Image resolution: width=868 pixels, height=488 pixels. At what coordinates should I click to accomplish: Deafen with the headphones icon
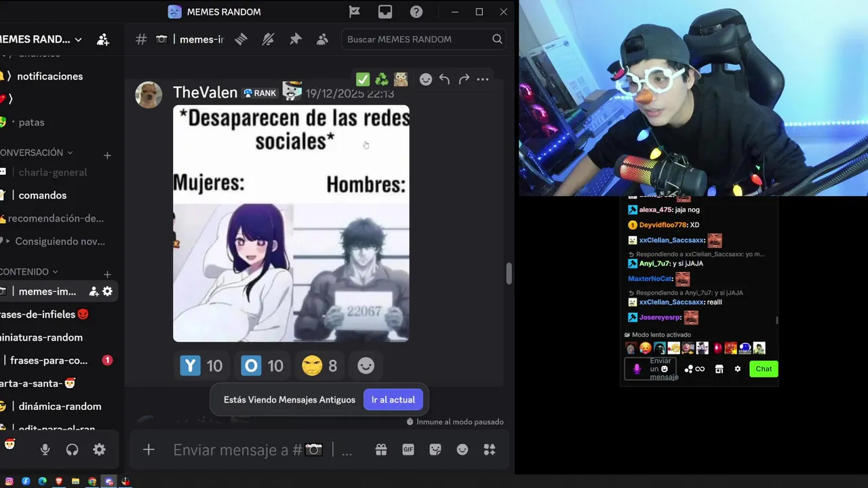click(72, 449)
